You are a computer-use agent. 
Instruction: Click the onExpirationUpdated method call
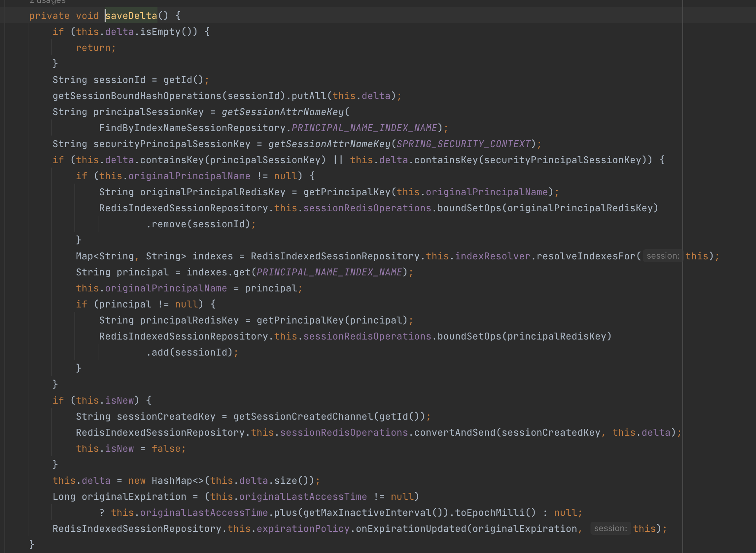pos(411,529)
